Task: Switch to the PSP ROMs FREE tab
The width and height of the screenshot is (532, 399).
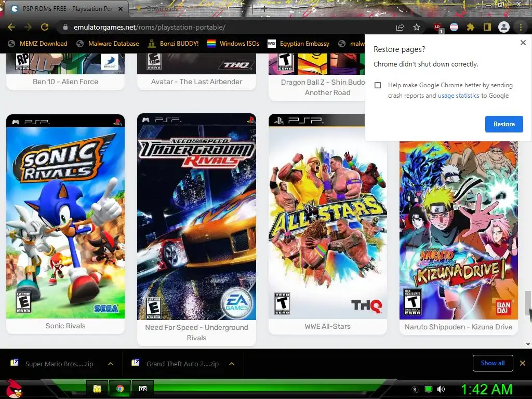Action: pos(66,9)
